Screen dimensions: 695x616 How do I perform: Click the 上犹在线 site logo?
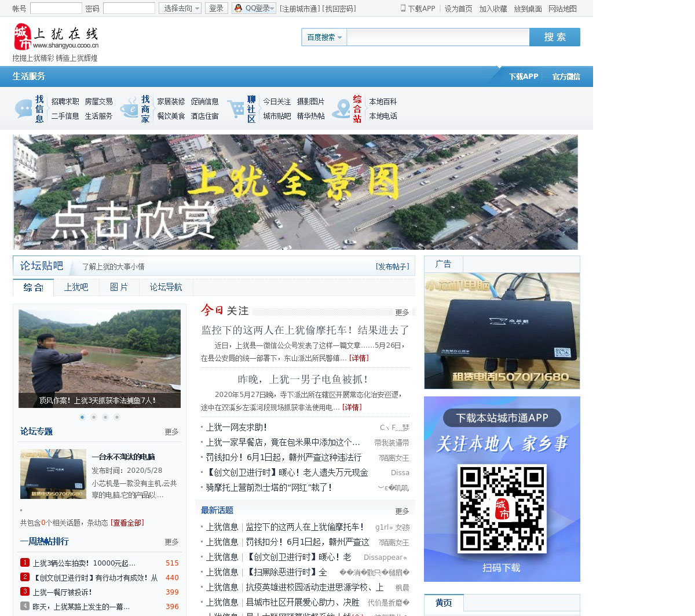click(56, 37)
